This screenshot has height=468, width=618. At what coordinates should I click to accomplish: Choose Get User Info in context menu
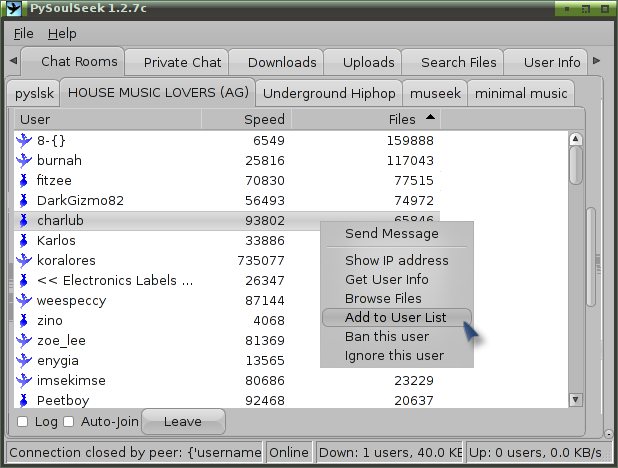396,279
